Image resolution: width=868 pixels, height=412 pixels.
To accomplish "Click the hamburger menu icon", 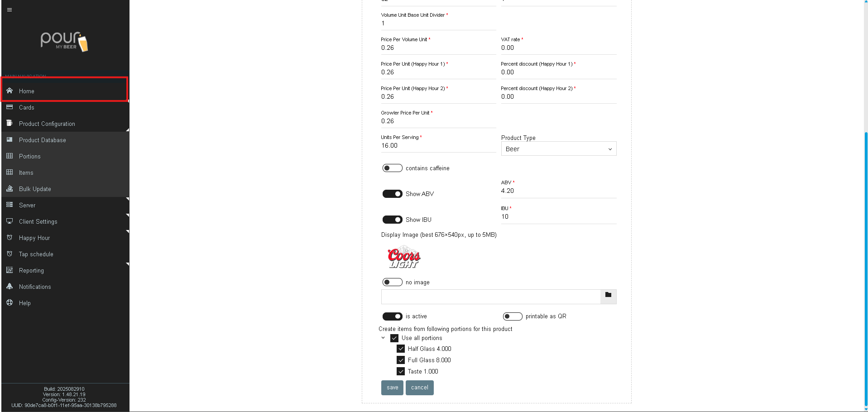I will [10, 10].
